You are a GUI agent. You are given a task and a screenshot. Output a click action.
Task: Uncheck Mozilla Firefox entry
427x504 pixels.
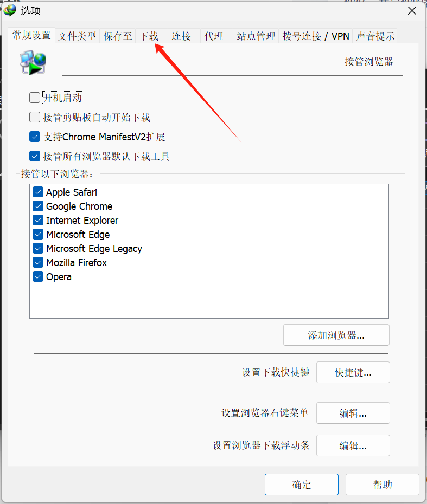click(x=38, y=263)
